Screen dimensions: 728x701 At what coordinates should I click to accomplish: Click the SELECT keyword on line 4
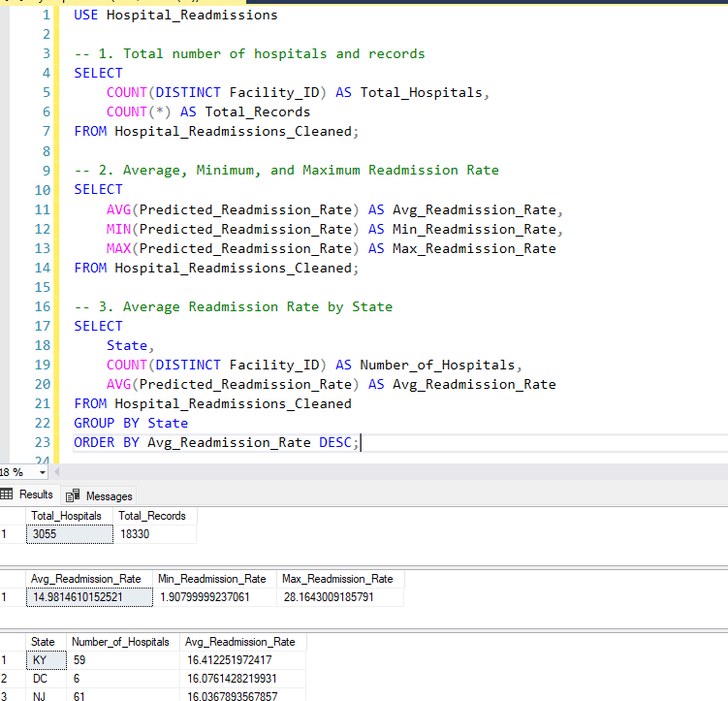[x=98, y=74]
